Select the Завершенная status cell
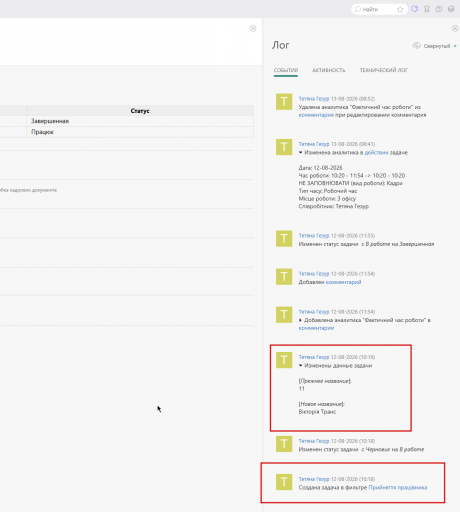Viewport: 460px width, 512px height. click(x=140, y=121)
